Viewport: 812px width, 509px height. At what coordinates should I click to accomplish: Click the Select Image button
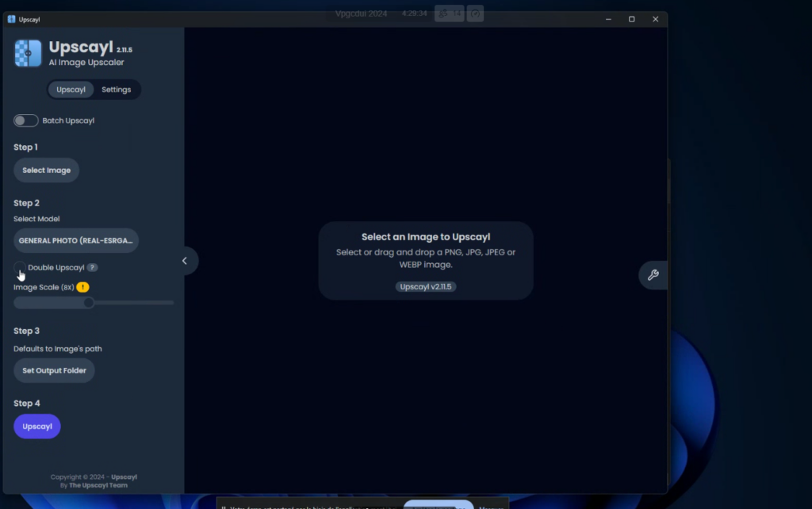tap(46, 170)
